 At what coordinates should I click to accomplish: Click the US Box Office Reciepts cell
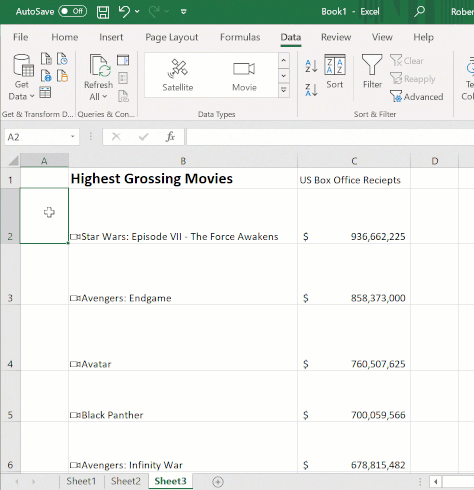coord(354,178)
